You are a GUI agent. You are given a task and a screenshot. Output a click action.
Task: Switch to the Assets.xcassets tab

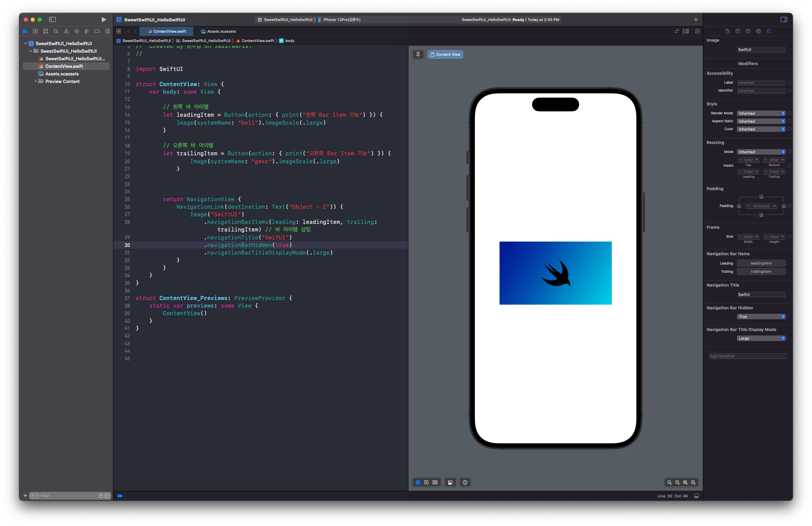[x=220, y=31]
